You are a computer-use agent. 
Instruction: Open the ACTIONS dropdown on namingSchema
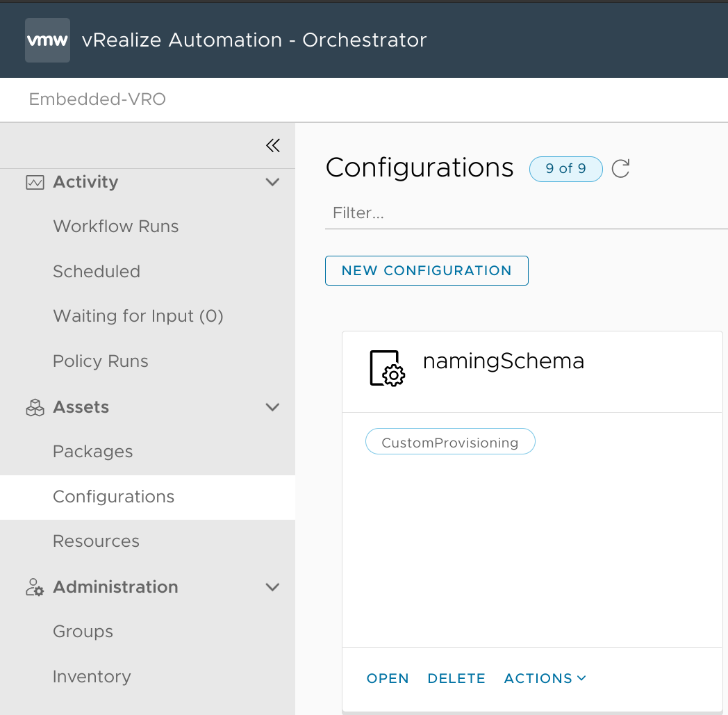[545, 678]
